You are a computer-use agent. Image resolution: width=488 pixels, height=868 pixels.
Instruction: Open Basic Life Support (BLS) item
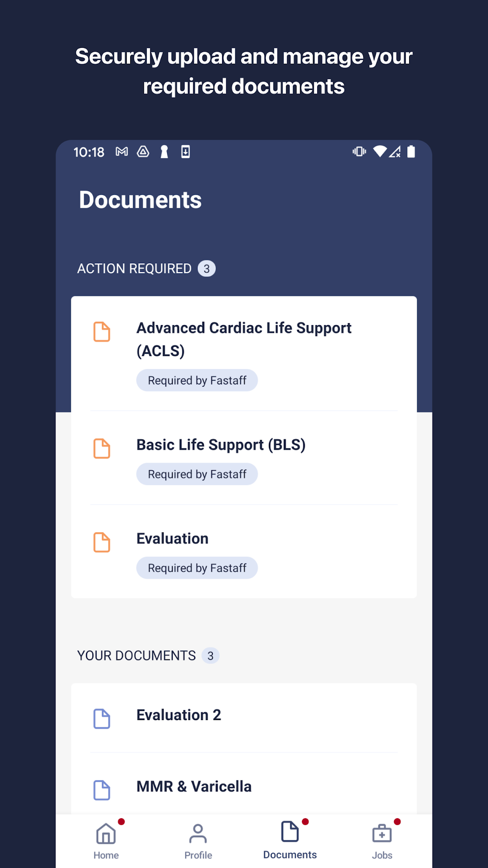point(221,445)
